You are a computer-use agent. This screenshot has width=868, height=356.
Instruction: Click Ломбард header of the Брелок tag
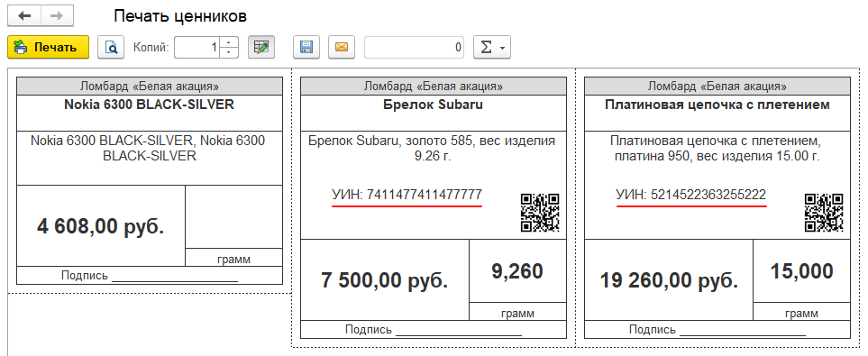(434, 87)
